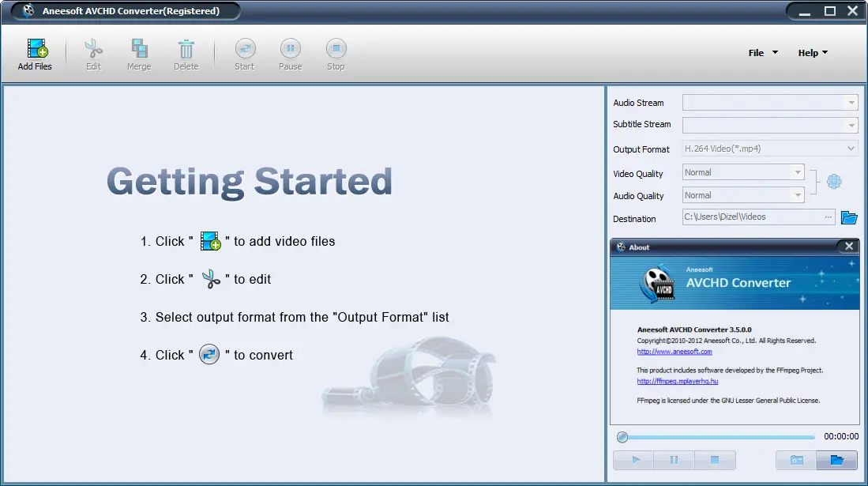868x486 pixels.
Task: Click the Add Files toolbar icon
Action: 37,49
